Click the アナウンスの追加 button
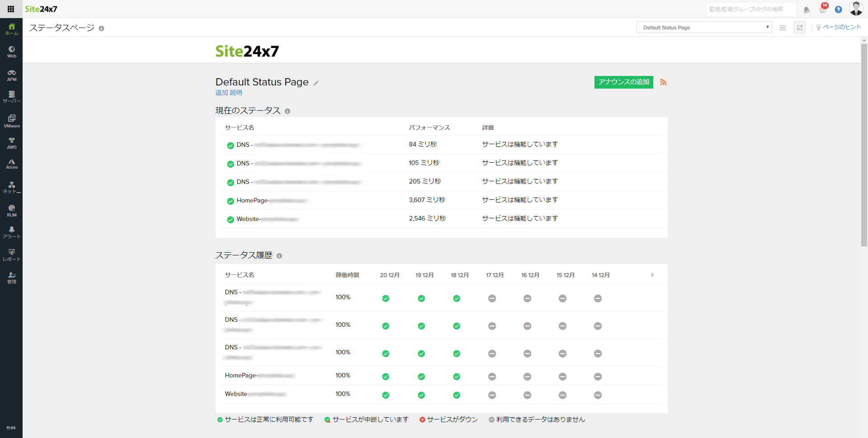The image size is (868, 438). point(623,82)
